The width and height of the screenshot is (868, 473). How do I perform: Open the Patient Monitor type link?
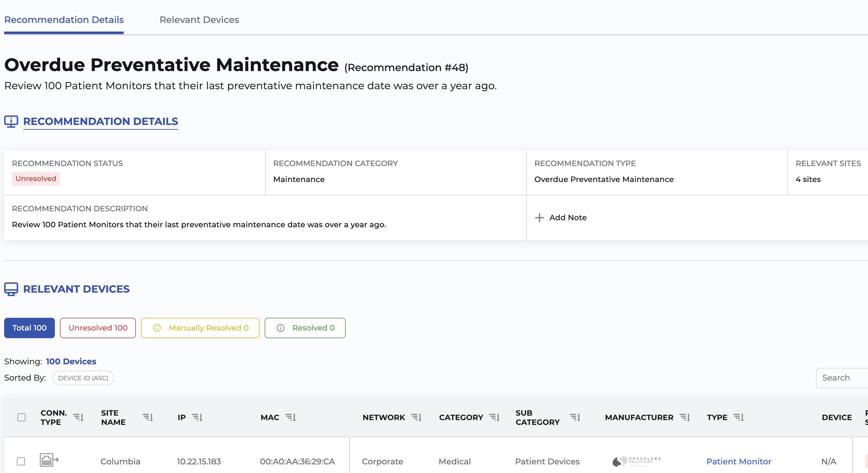click(739, 461)
